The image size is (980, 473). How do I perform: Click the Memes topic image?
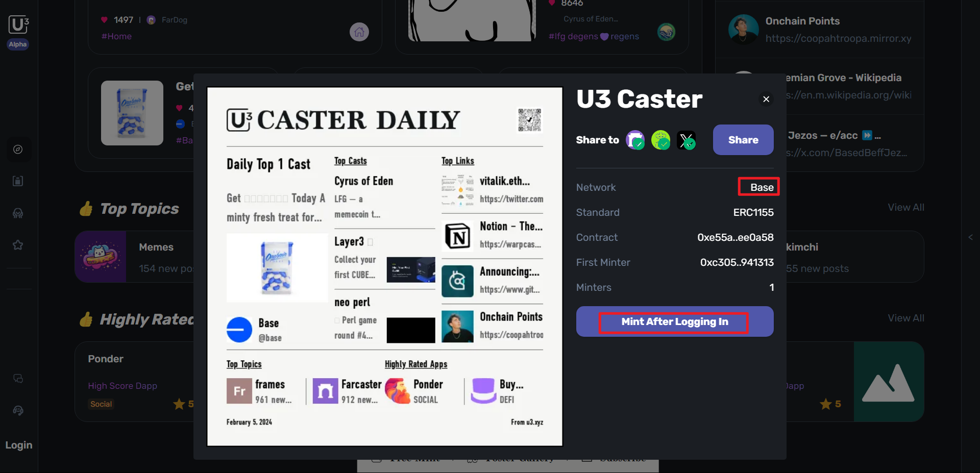pos(101,257)
